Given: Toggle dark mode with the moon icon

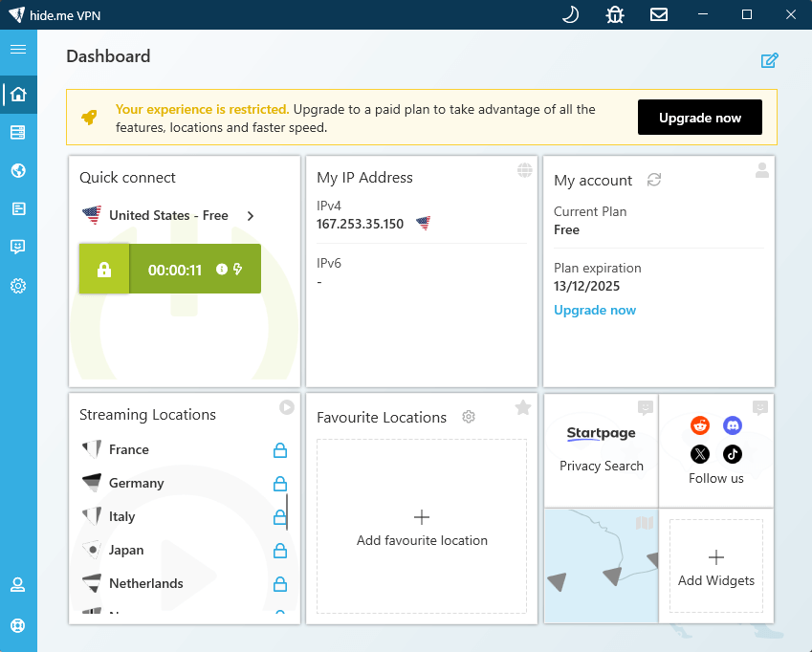Looking at the screenshot, I should tap(570, 14).
